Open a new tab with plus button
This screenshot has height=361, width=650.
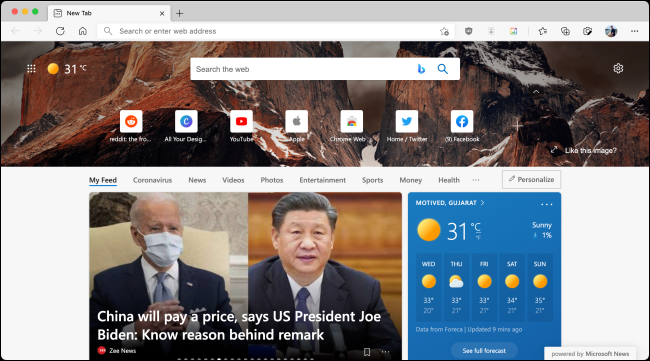coord(179,13)
